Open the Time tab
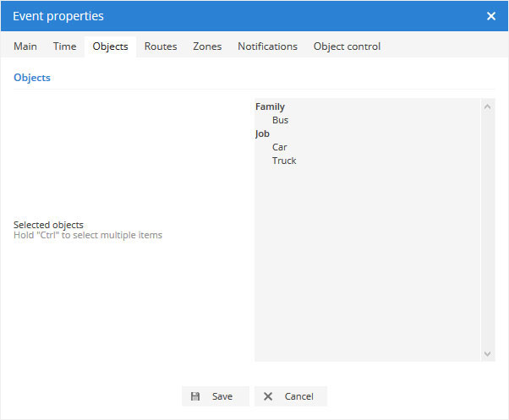This screenshot has width=509, height=420. pyautogui.click(x=64, y=46)
